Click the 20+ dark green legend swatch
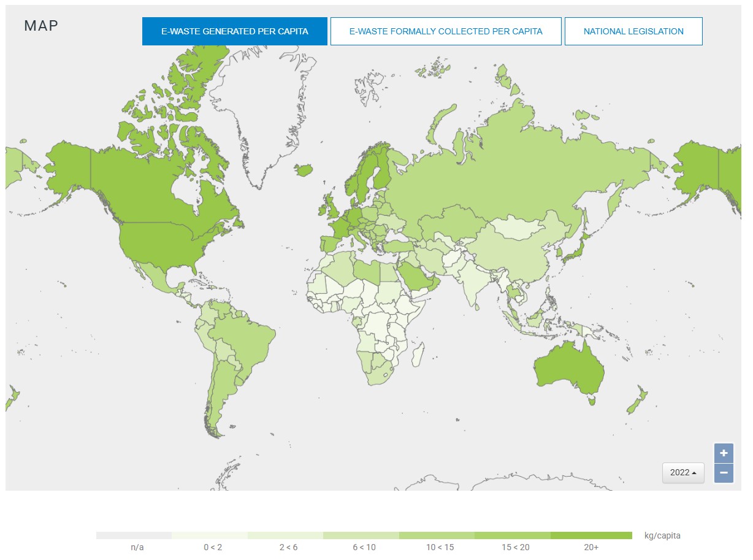Viewport: 753px width, 560px height. tap(591, 535)
